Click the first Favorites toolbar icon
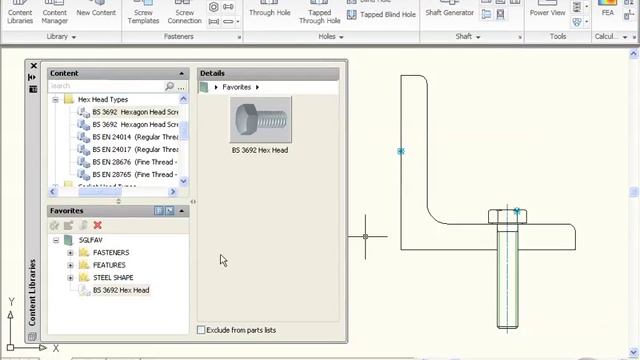The height and width of the screenshot is (360, 640). pos(54,225)
